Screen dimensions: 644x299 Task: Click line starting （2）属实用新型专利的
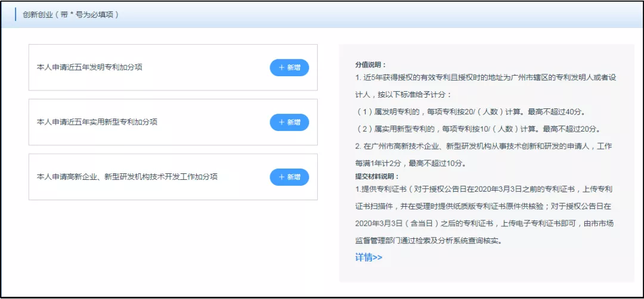point(478,129)
